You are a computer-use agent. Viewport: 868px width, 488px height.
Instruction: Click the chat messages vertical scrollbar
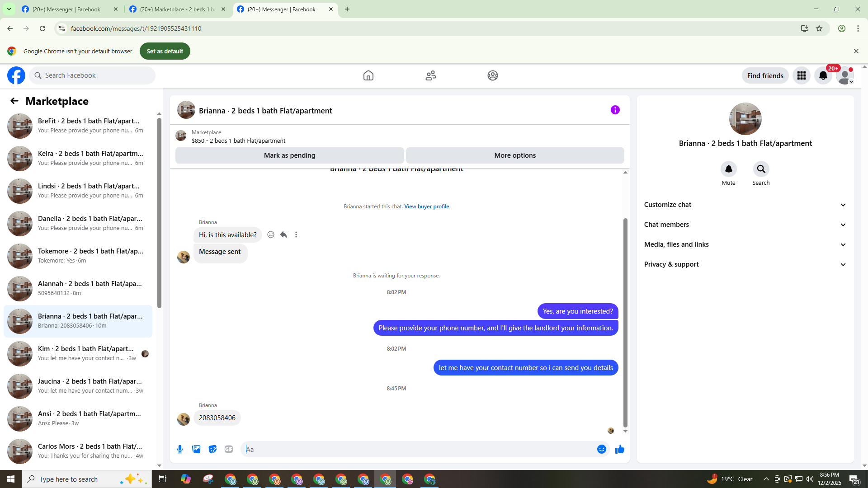625,323
